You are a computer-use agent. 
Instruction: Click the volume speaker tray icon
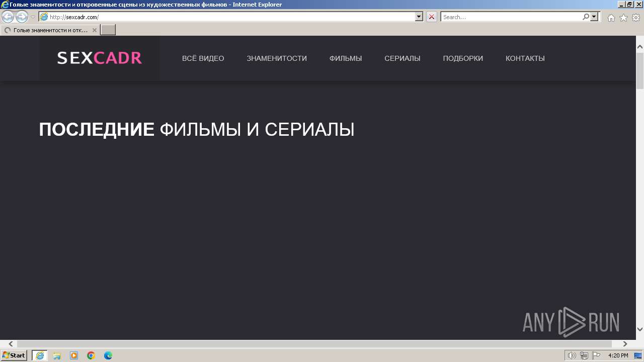[x=572, y=355]
